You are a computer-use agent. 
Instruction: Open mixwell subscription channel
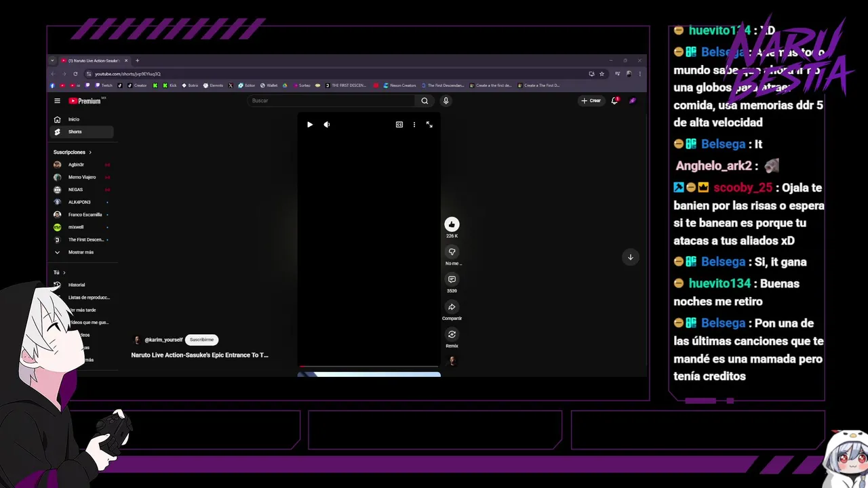point(81,227)
